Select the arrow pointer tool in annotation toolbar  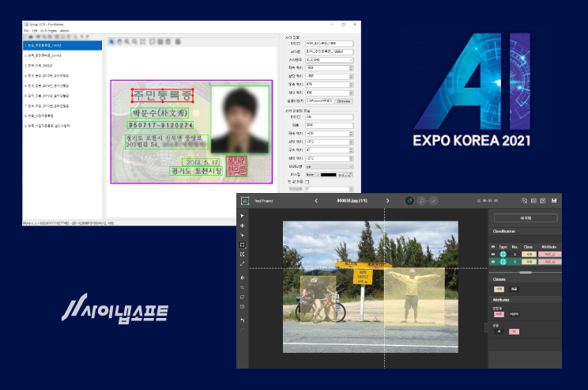[x=243, y=216]
